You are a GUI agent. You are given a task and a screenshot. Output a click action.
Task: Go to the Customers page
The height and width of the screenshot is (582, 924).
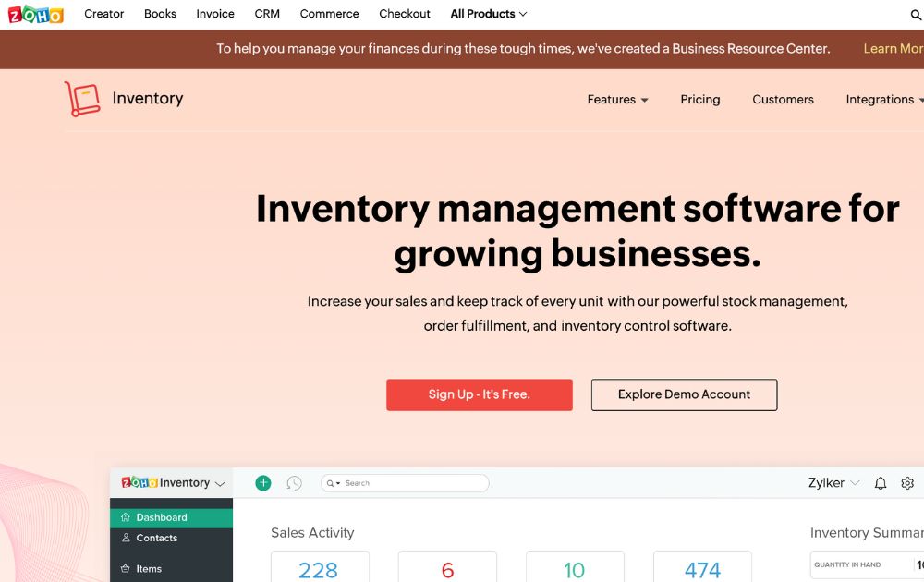[x=783, y=100]
